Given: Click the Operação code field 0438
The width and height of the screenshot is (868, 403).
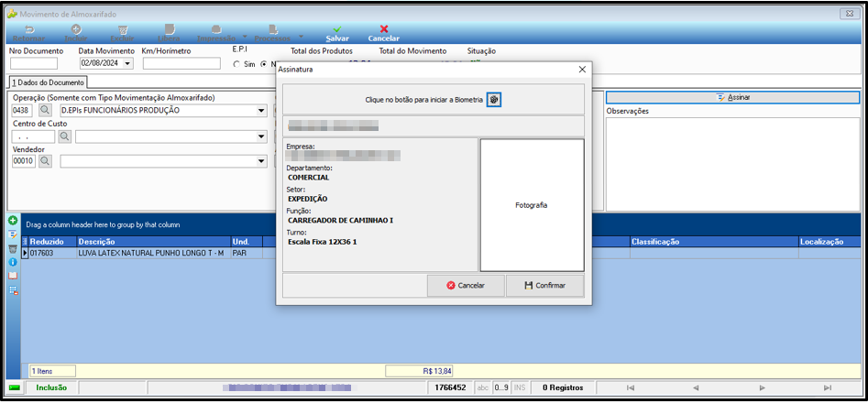Looking at the screenshot, I should click(23, 111).
